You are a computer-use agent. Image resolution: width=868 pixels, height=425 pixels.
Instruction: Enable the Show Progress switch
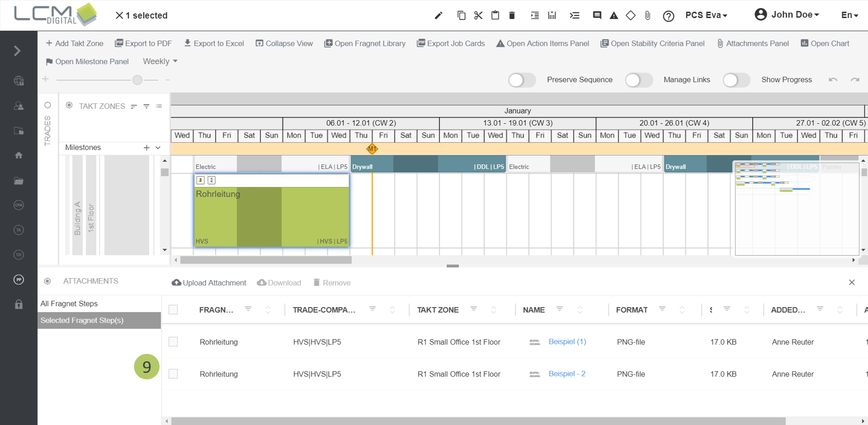[x=736, y=80]
